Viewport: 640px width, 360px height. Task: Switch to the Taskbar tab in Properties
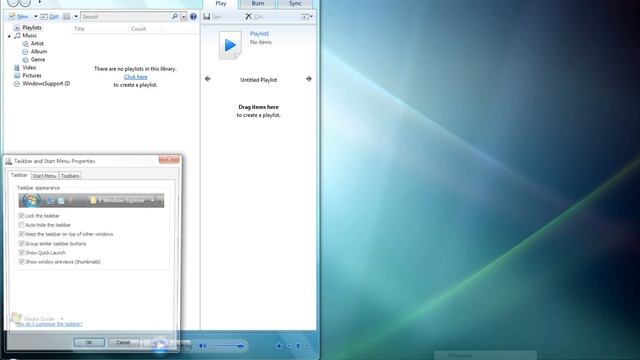19,175
